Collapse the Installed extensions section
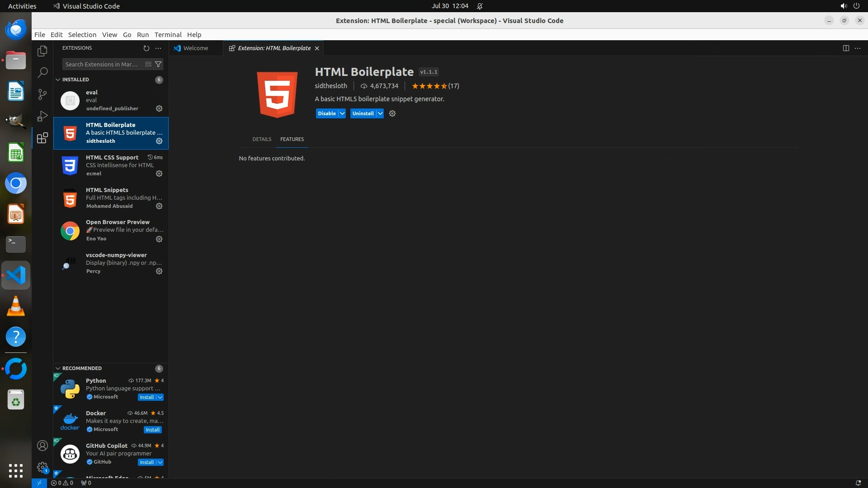Viewport: 868px width, 488px height. pos(58,80)
